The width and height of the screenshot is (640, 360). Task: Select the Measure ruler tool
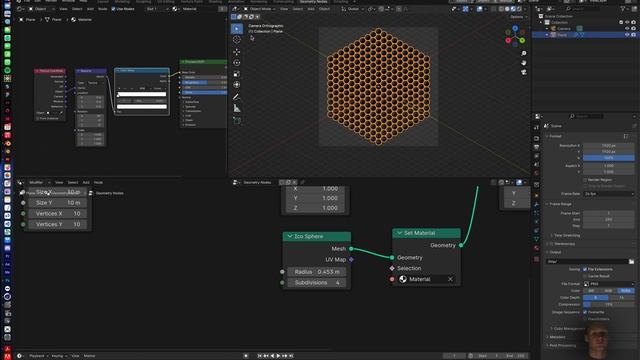pyautogui.click(x=237, y=108)
